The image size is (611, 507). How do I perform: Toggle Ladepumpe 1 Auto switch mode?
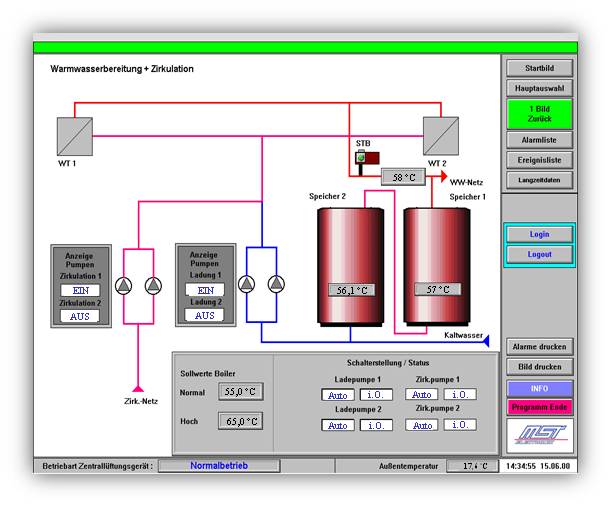coord(338,395)
